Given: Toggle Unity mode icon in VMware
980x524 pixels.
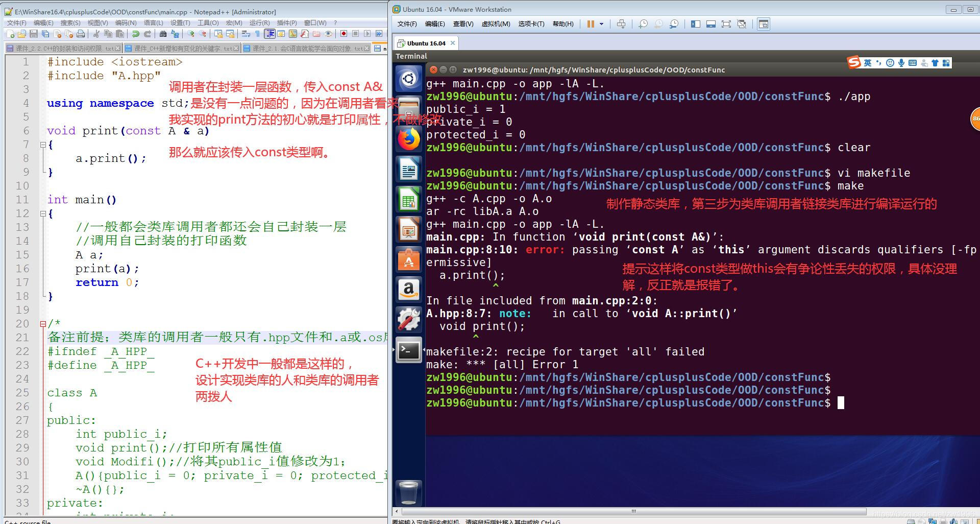Looking at the screenshot, I should 742,24.
